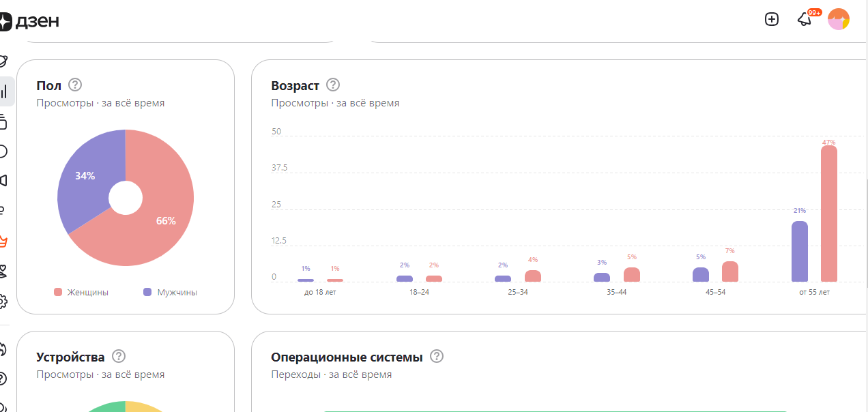This screenshot has height=412, width=868.
Task: Click 'Переходы · за всё время' subtitle
Action: pos(331,374)
